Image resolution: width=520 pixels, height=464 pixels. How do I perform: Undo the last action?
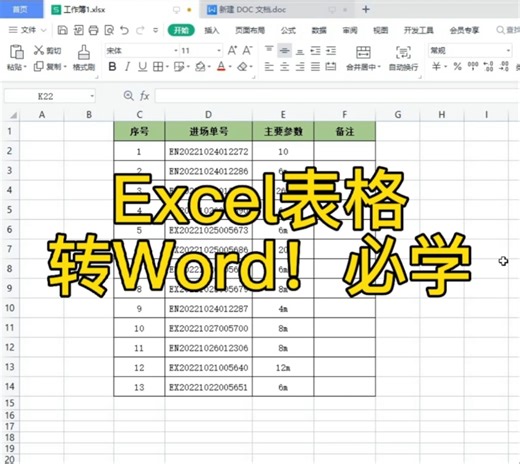coord(125,30)
